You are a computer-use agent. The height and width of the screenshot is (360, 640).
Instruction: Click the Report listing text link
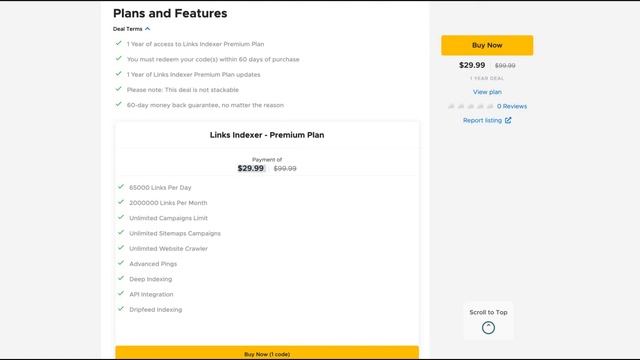(x=482, y=120)
